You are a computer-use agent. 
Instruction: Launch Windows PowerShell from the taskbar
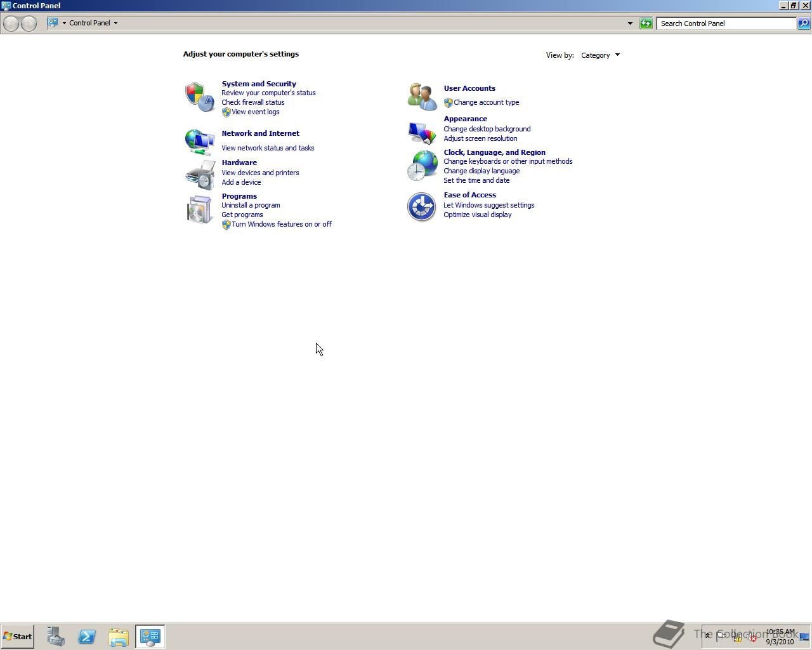click(x=87, y=637)
